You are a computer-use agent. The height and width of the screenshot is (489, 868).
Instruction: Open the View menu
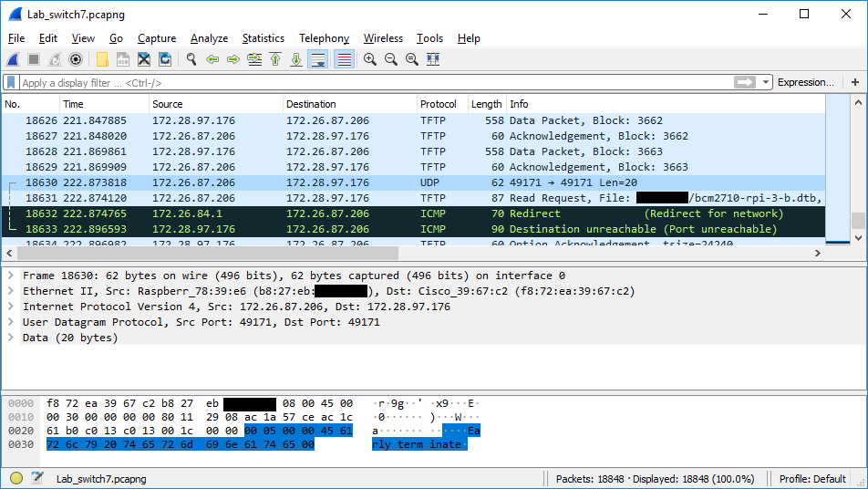tap(83, 38)
